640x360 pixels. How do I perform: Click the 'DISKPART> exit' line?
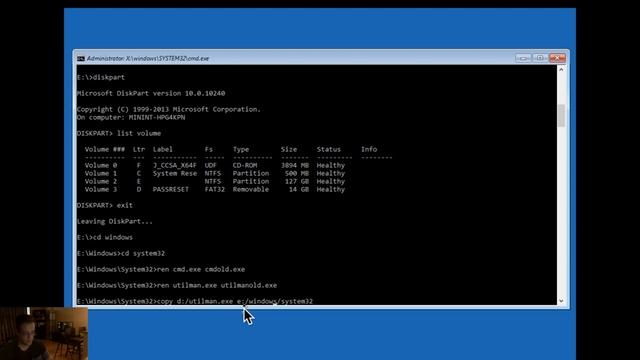coord(105,205)
